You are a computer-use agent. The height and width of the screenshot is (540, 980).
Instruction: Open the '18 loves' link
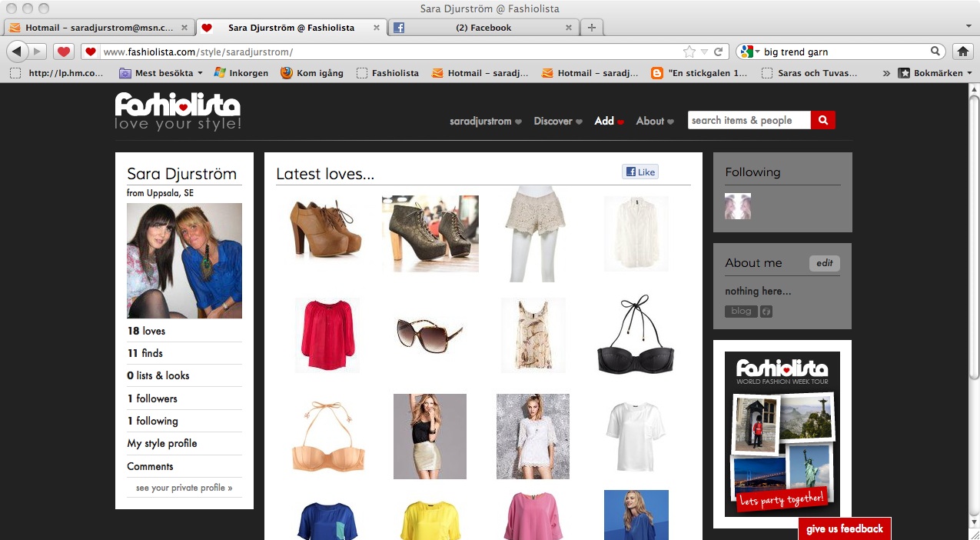point(146,331)
